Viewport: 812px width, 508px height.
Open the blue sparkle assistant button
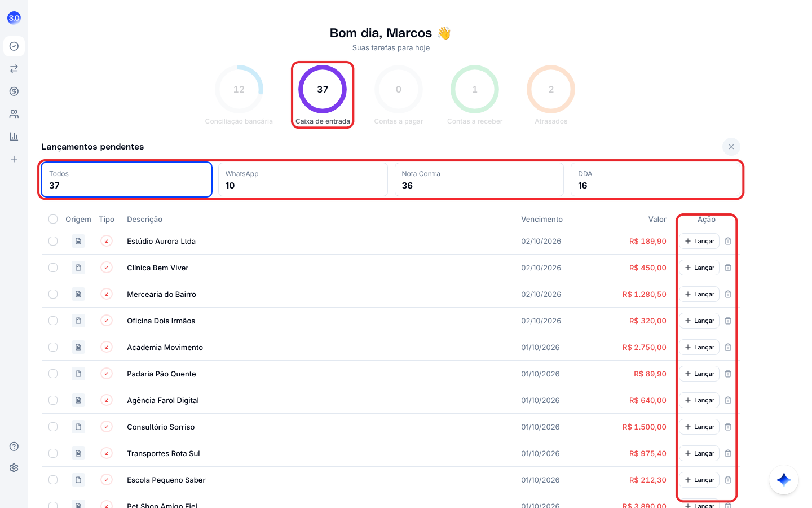784,480
